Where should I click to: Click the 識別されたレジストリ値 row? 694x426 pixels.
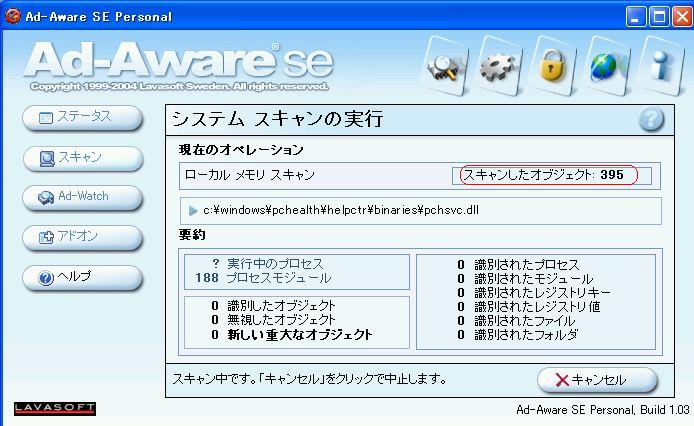click(528, 306)
